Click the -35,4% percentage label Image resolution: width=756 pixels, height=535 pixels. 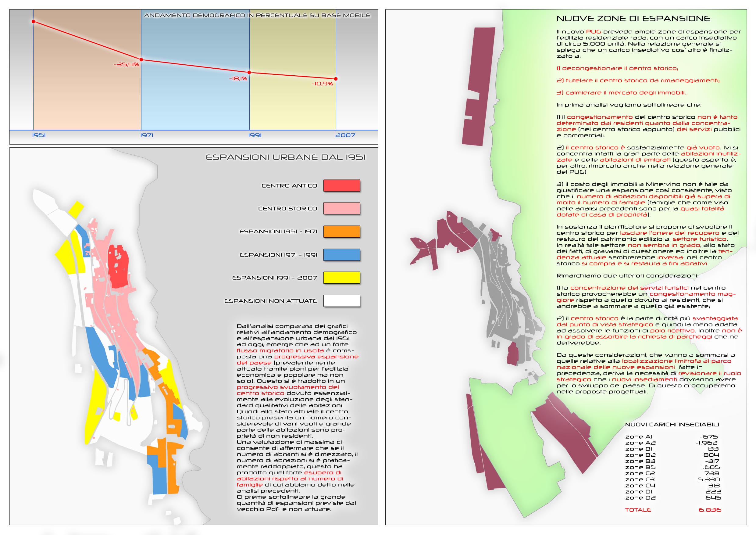[127, 65]
